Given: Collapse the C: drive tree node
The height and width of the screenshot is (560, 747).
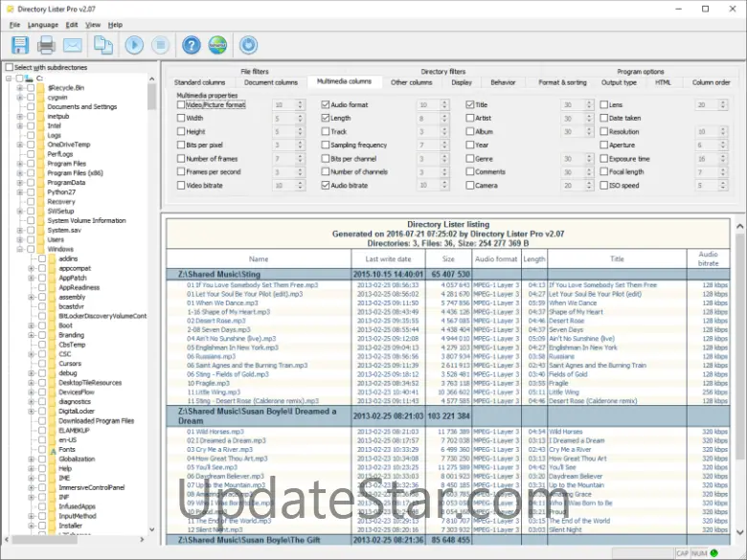Looking at the screenshot, I should coord(9,78).
